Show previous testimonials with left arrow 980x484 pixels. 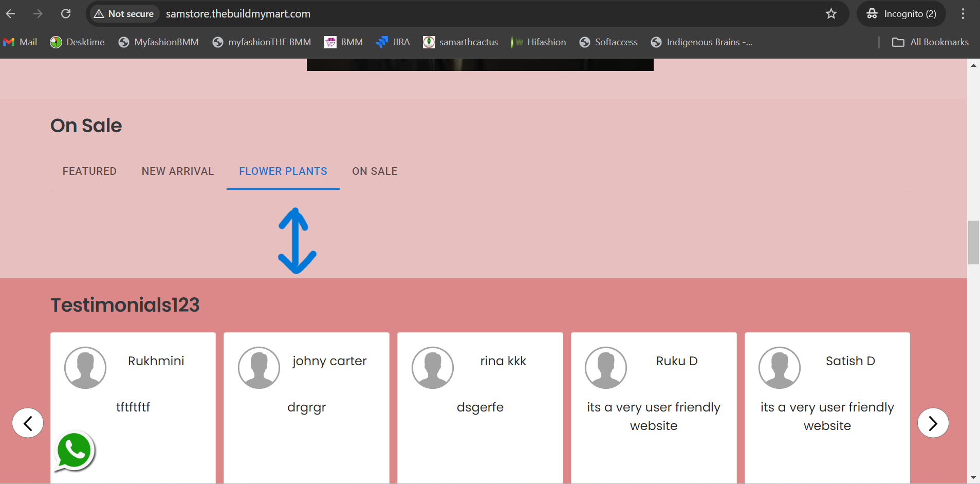(x=28, y=423)
